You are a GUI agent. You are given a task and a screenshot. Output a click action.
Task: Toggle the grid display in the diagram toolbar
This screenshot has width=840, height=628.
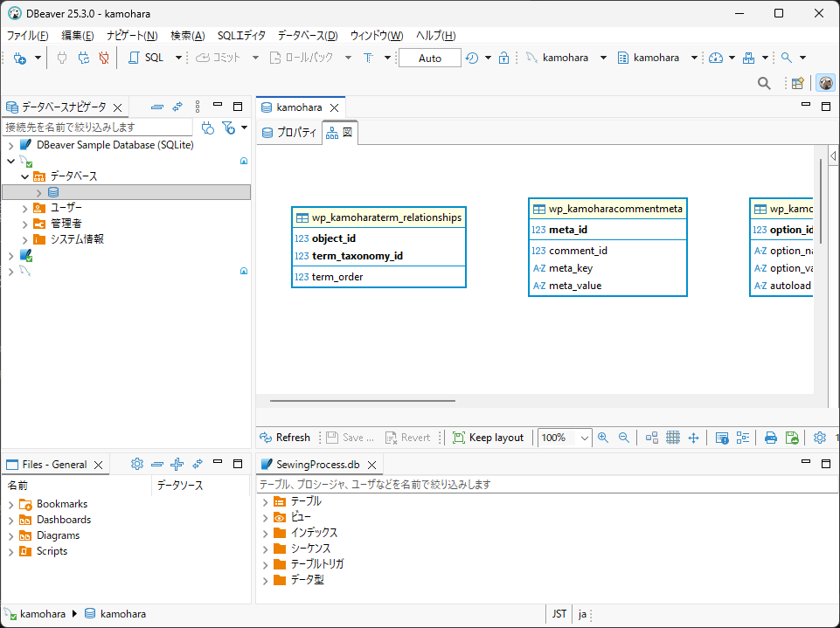click(x=672, y=438)
